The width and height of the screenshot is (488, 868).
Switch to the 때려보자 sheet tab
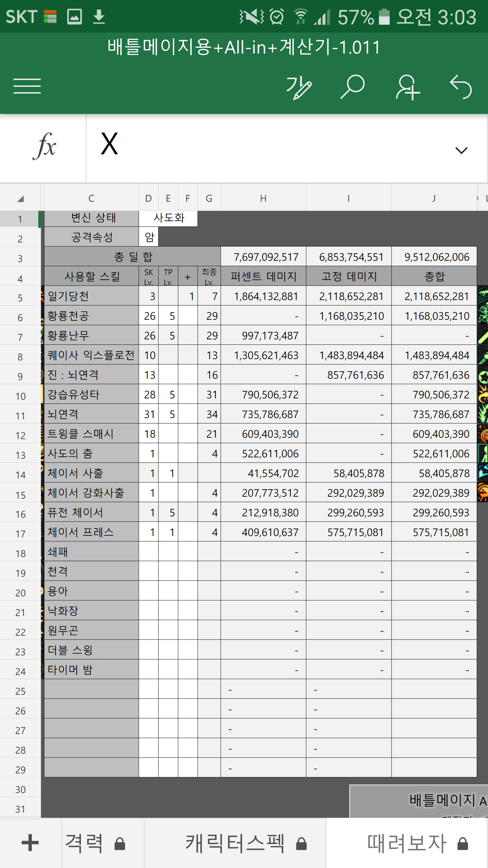tap(407, 843)
